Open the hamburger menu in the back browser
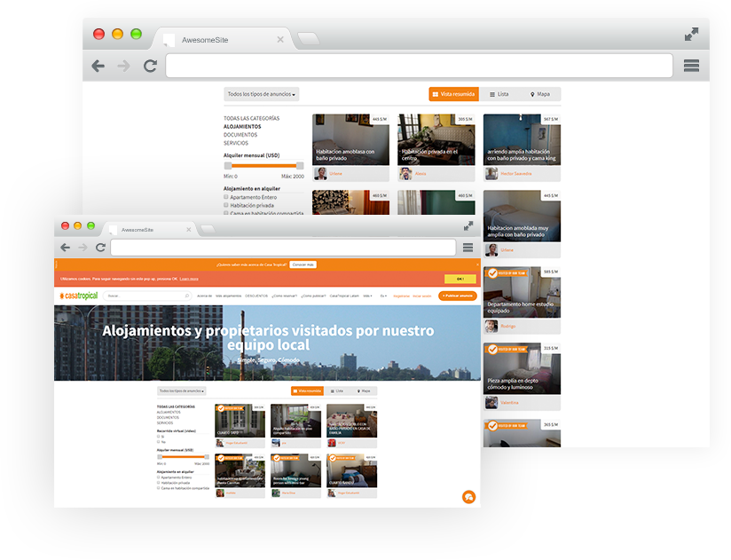Viewport: 731px width, 560px height. [691, 66]
